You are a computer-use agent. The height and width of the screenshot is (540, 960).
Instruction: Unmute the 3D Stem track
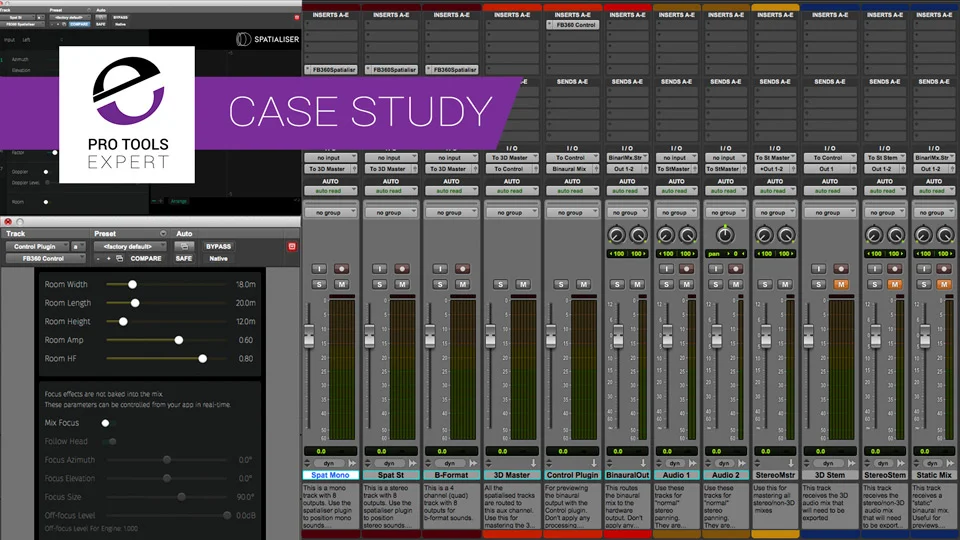pos(841,284)
